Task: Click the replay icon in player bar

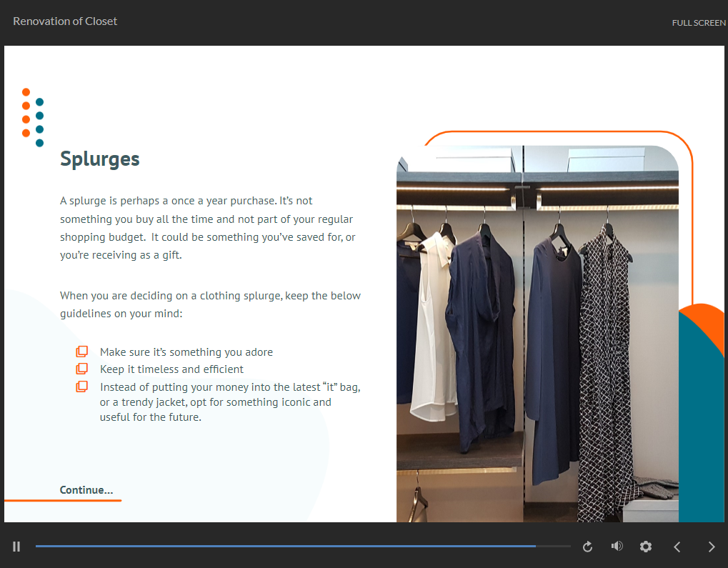Action: pos(587,547)
